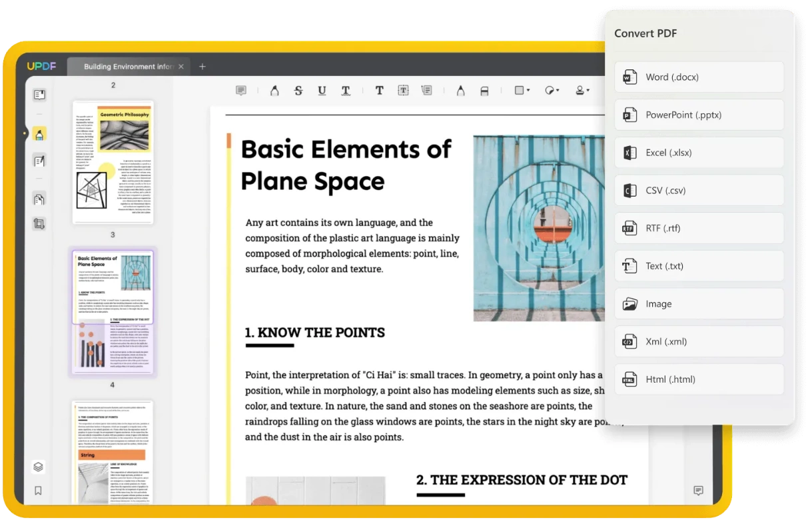Choose the eraser tool in toolbar
Image resolution: width=812 pixels, height=522 pixels.
[x=484, y=91]
